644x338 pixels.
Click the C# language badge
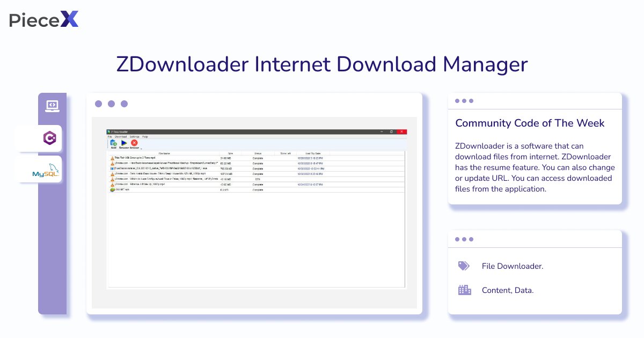pos(50,138)
